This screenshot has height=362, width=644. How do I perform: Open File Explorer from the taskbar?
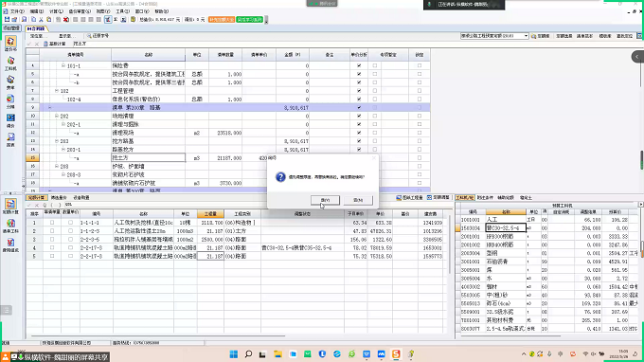277,353
